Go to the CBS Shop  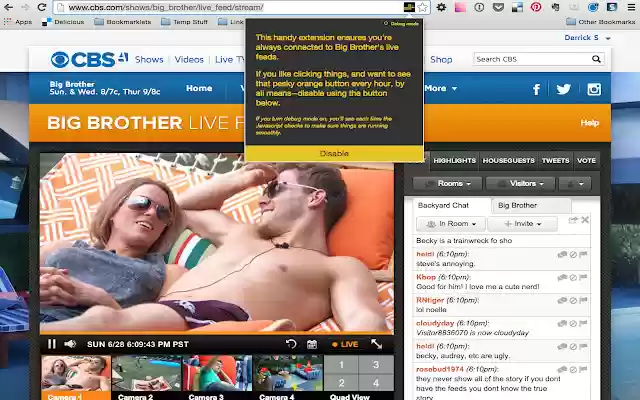tap(441, 60)
